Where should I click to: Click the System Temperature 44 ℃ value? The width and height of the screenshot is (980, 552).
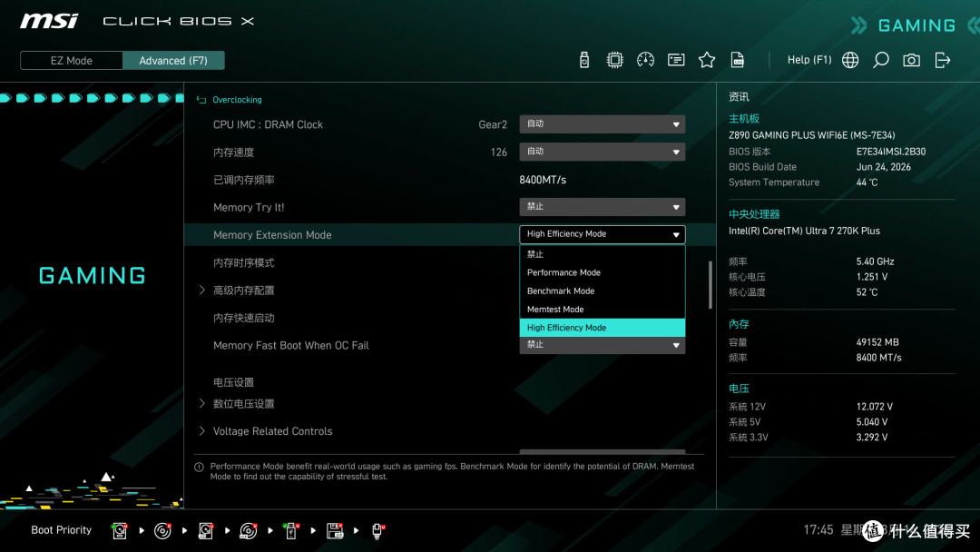[867, 182]
